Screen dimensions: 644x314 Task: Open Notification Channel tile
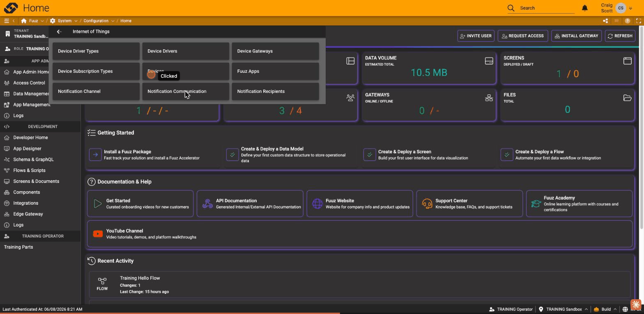(96, 91)
